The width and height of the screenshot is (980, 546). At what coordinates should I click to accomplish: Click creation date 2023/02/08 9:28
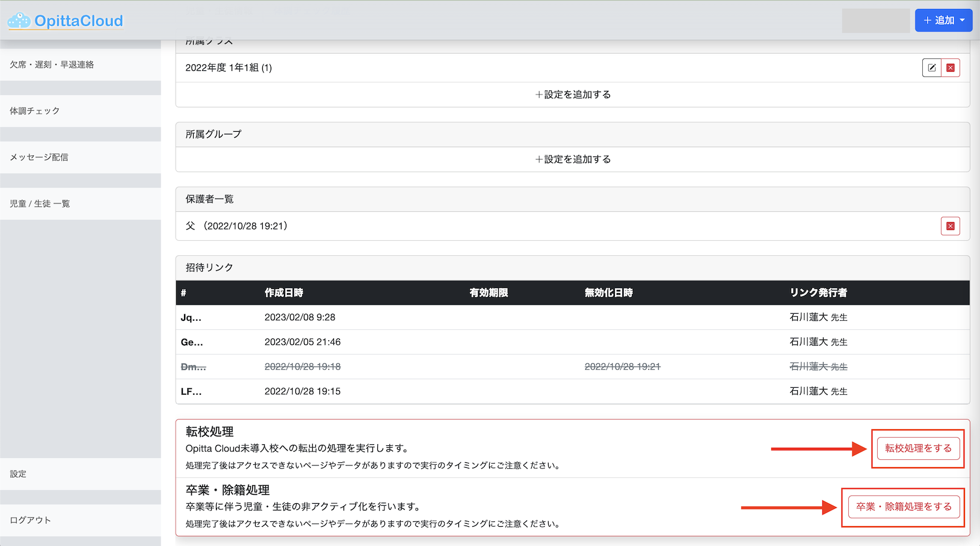click(x=300, y=317)
